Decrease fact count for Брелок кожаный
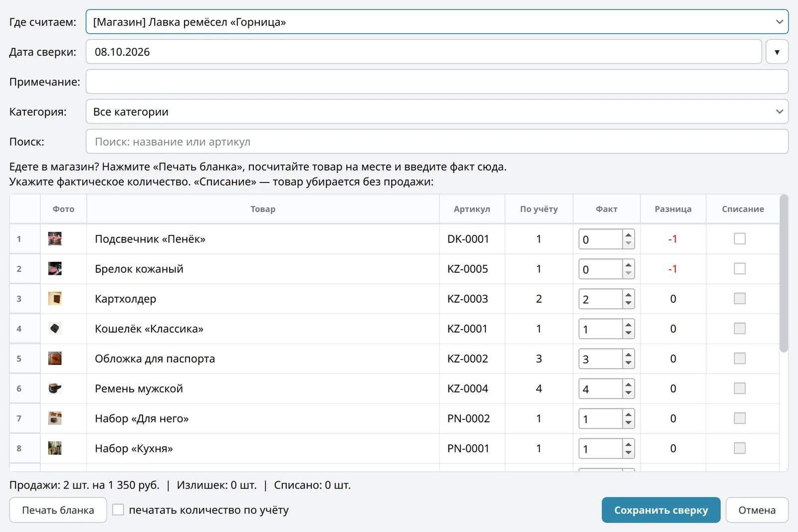The height and width of the screenshot is (532, 798). point(628,273)
